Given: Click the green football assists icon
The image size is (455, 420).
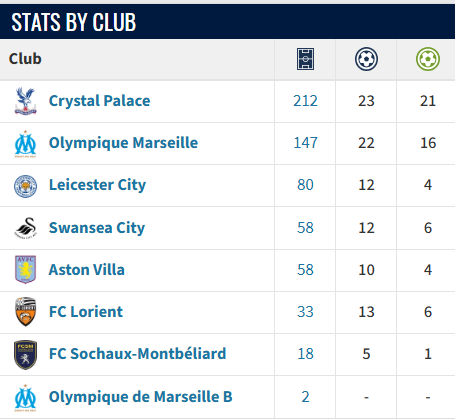Looking at the screenshot, I should (428, 59).
